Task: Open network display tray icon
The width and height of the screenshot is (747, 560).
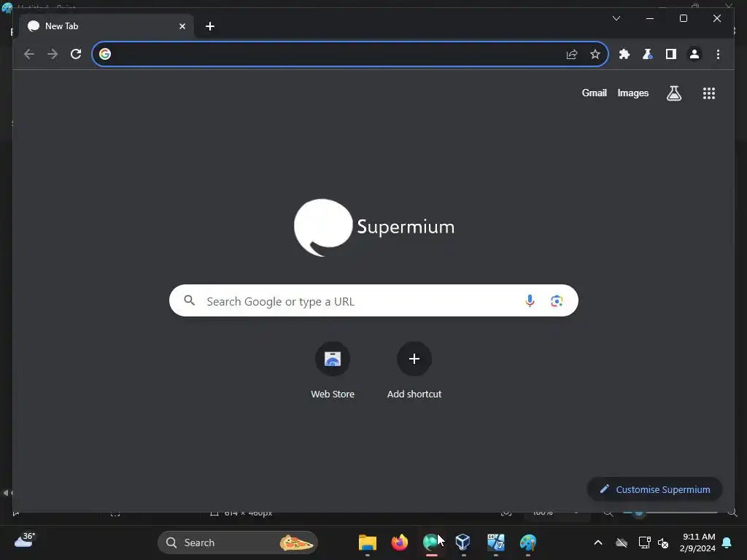Action: pyautogui.click(x=644, y=542)
